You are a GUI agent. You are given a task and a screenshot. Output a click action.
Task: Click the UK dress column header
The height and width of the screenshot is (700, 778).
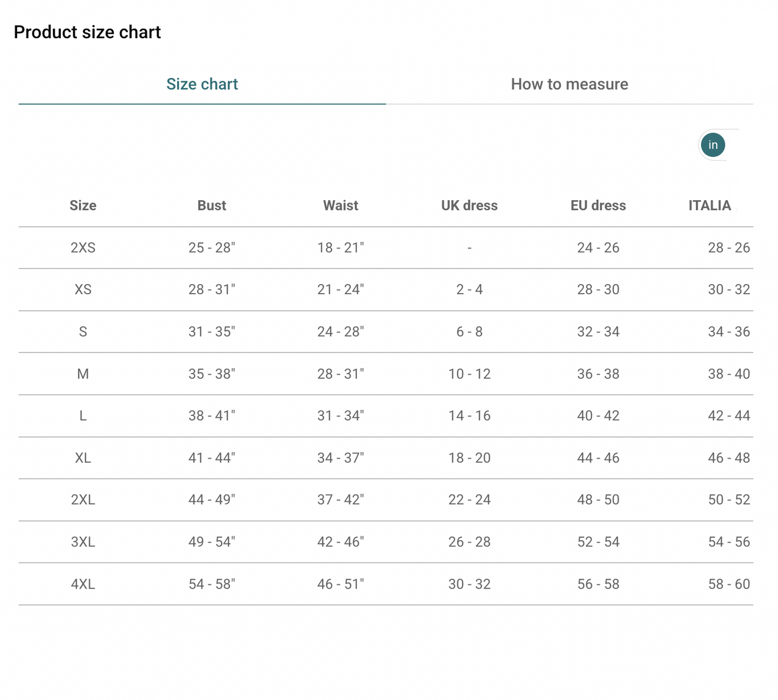469,206
